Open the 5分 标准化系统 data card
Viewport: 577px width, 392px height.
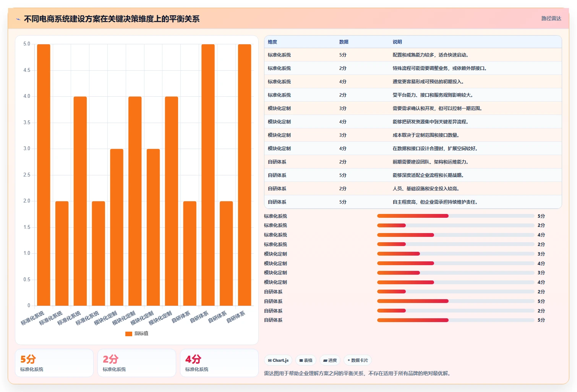[x=54, y=363]
